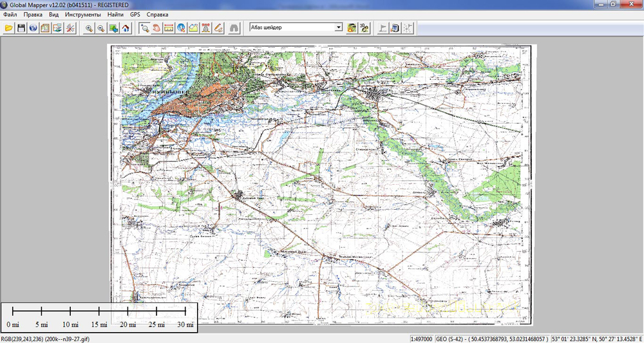Open the Configuration tools icon
This screenshot has height=343, width=644.
70,28
